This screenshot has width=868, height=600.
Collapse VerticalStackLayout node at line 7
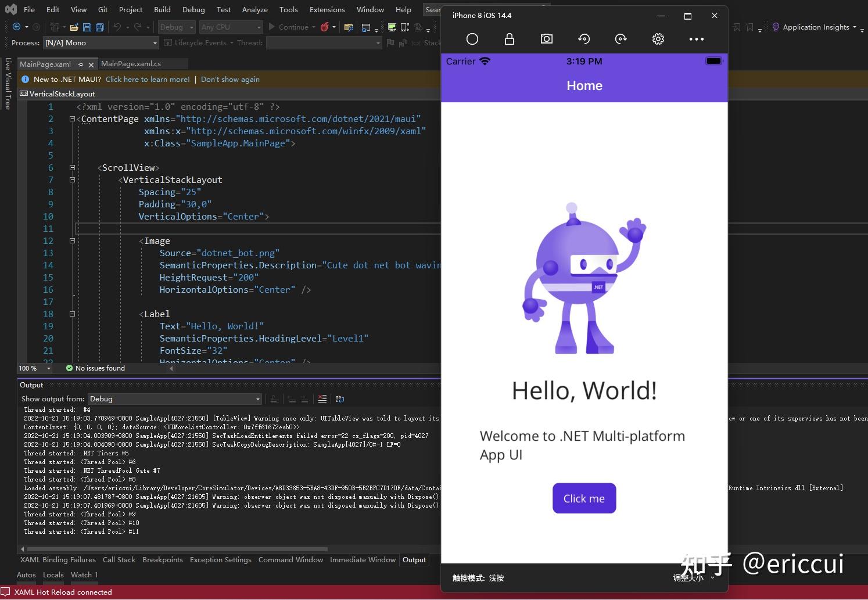tap(72, 179)
